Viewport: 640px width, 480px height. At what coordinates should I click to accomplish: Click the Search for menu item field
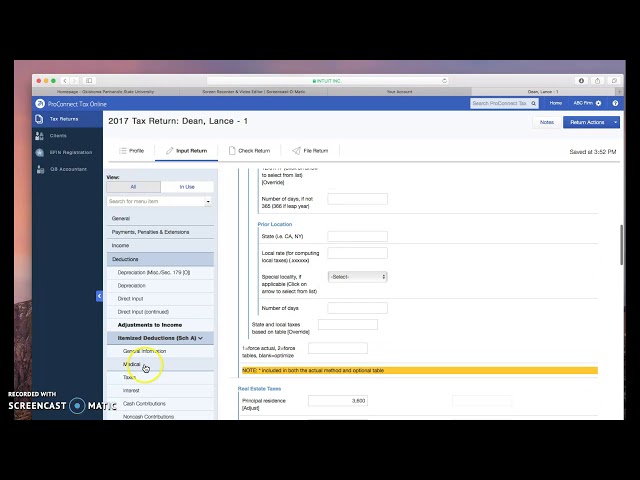pyautogui.click(x=156, y=201)
